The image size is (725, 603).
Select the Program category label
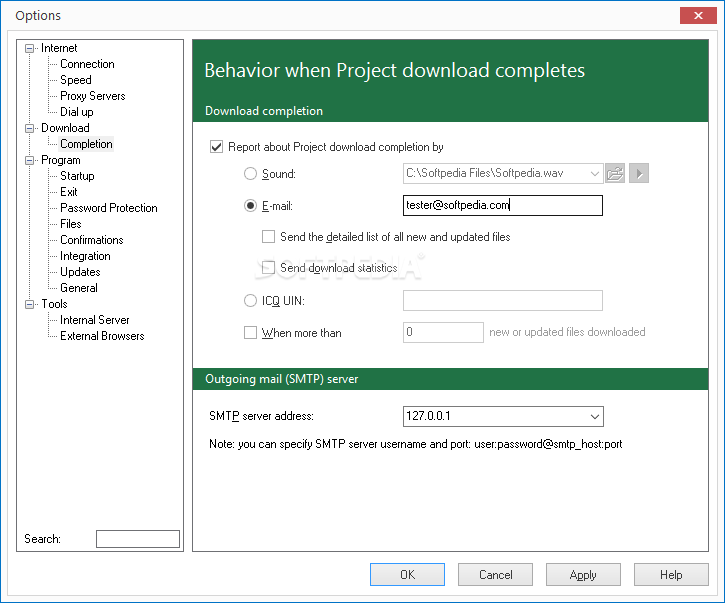click(x=61, y=160)
